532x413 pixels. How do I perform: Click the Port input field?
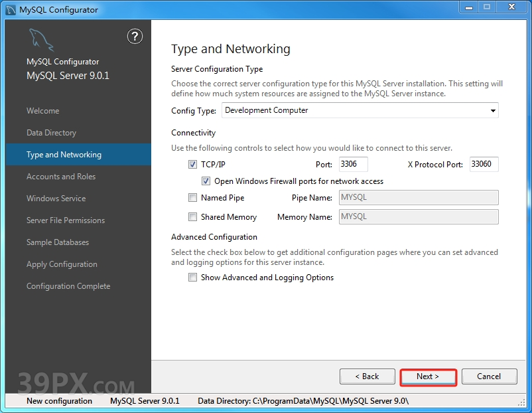pos(352,164)
